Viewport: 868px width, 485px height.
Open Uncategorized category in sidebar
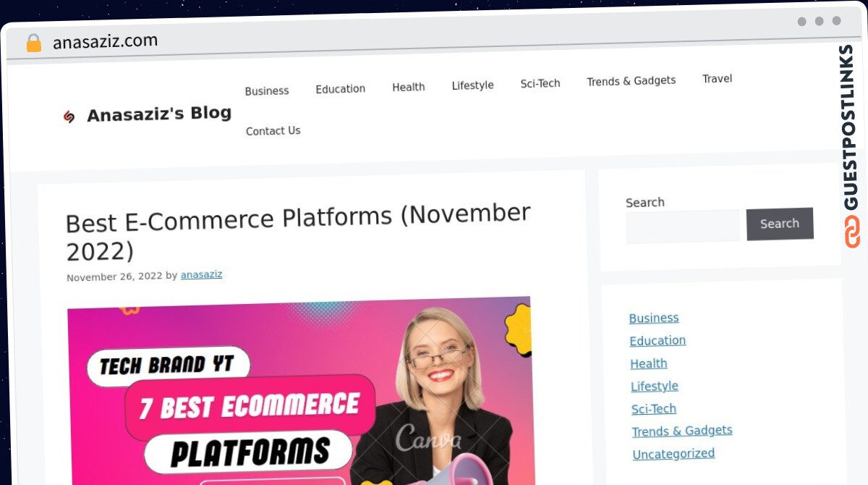tap(673, 454)
